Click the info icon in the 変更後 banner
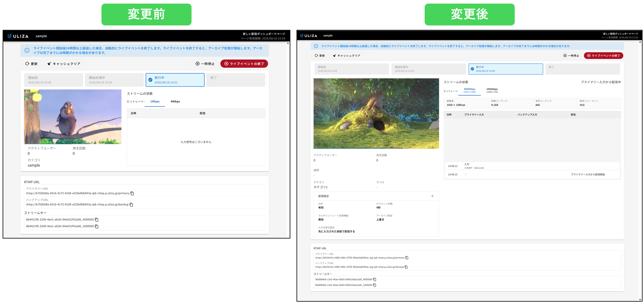Image resolution: width=644 pixels, height=304 pixels. pyautogui.click(x=316, y=46)
